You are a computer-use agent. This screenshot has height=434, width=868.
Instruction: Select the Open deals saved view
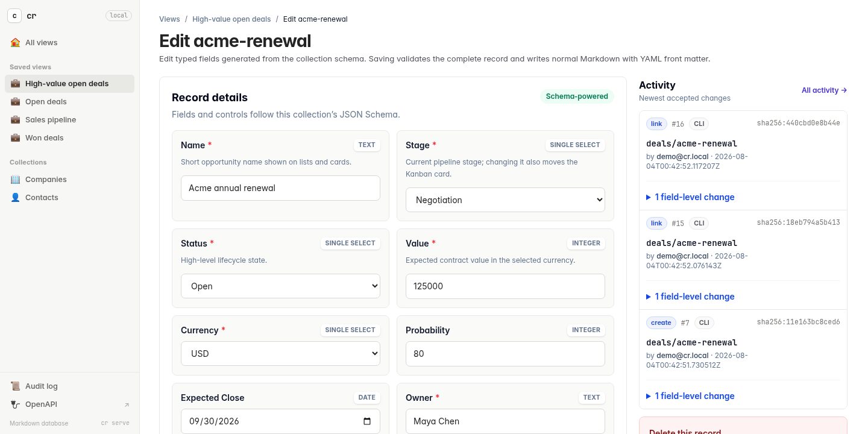tap(69, 102)
